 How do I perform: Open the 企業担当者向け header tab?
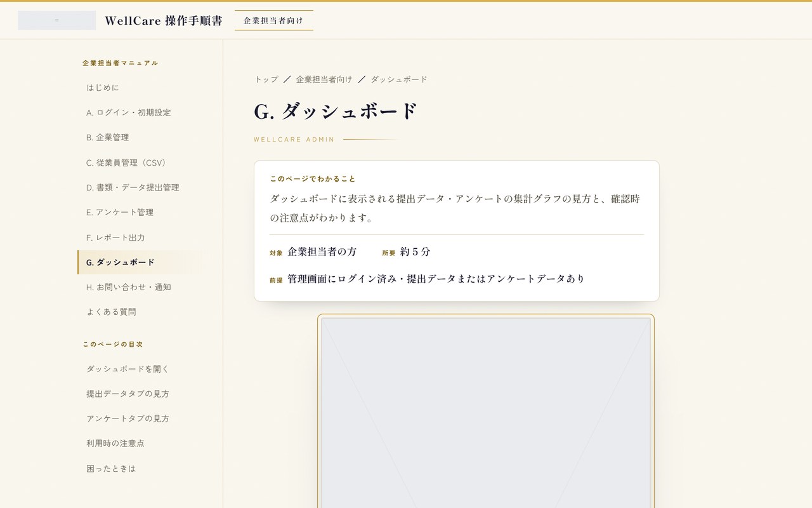pos(274,20)
